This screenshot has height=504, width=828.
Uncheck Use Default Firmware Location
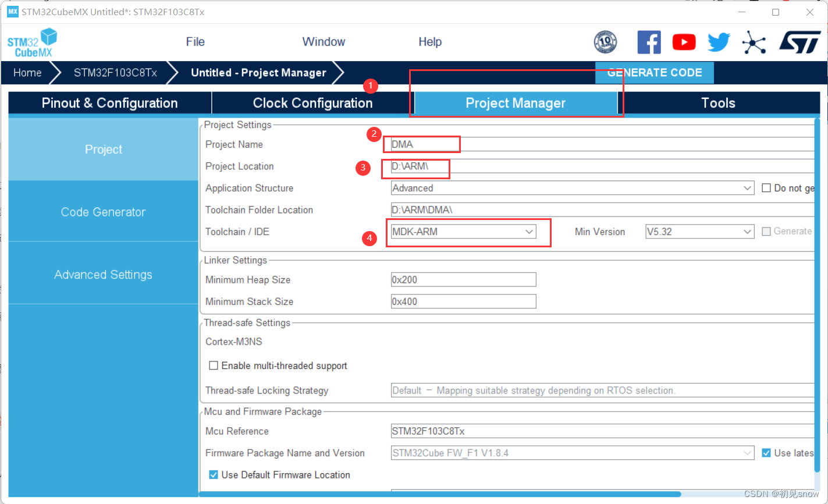pos(214,475)
